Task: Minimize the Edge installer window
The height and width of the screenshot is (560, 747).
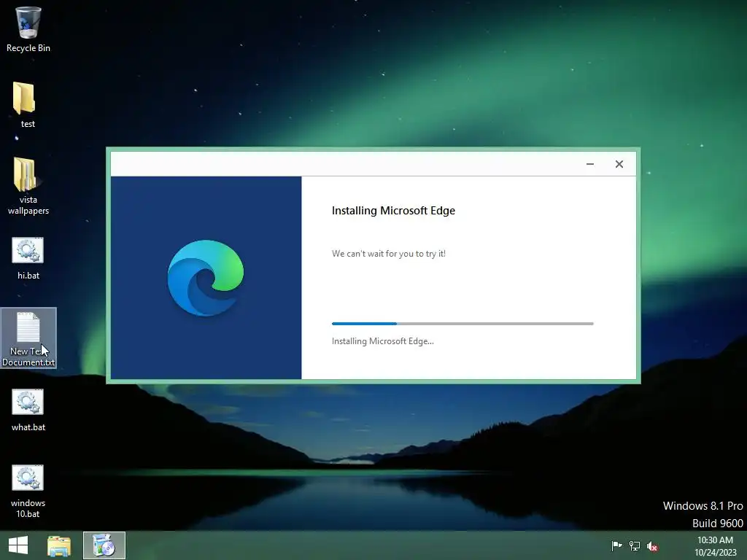Action: tap(589, 164)
